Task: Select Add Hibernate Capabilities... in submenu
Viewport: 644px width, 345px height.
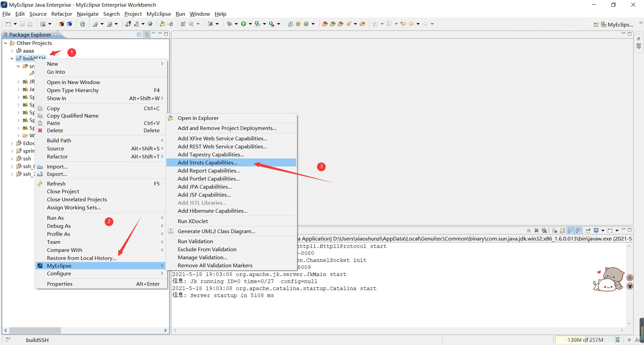Action: 231,211
